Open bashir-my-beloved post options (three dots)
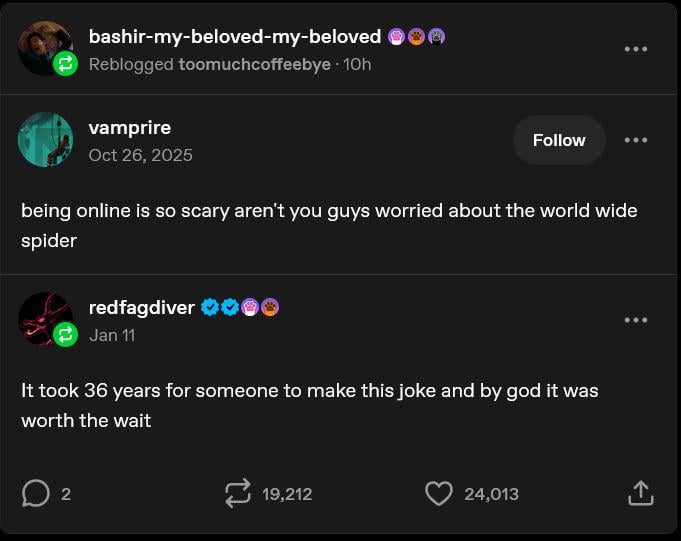 (x=635, y=49)
